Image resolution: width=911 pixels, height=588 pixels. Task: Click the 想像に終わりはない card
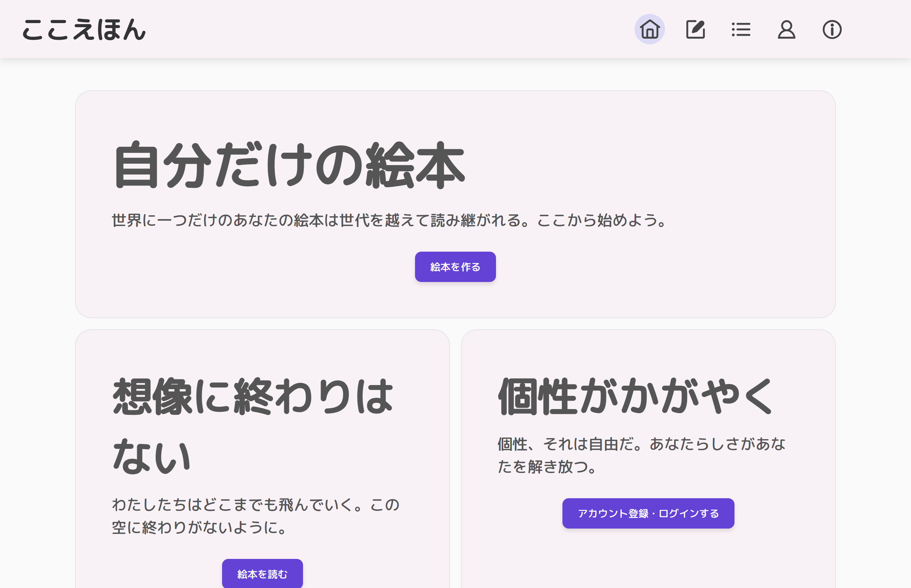tap(263, 458)
